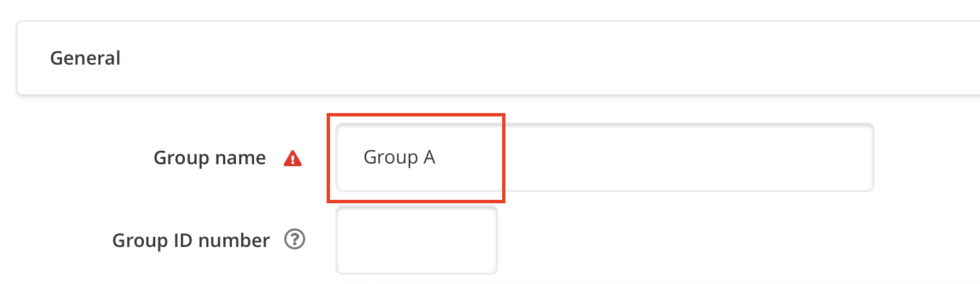Image resolution: width=980 pixels, height=284 pixels.
Task: Click the "Group A" text in name field
Action: click(399, 157)
